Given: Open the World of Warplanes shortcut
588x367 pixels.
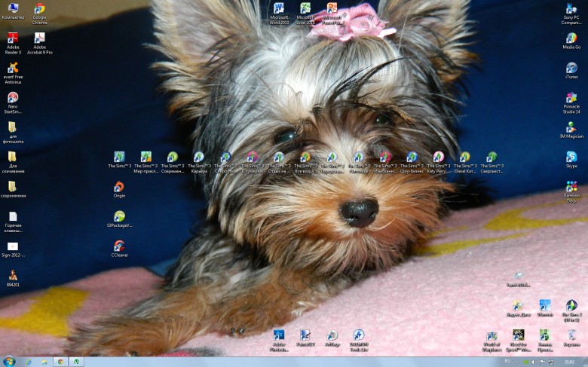Looking at the screenshot, I should (492, 335).
